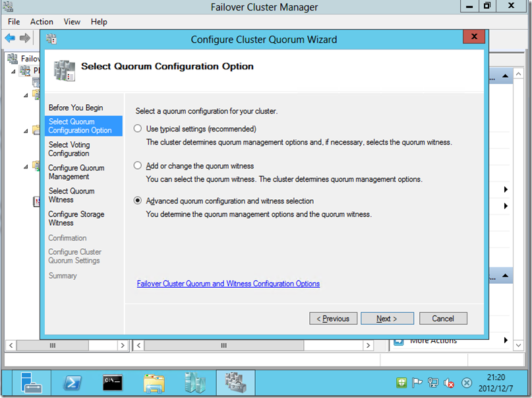The width and height of the screenshot is (532, 398).
Task: Click the Summary step
Action: click(x=63, y=276)
